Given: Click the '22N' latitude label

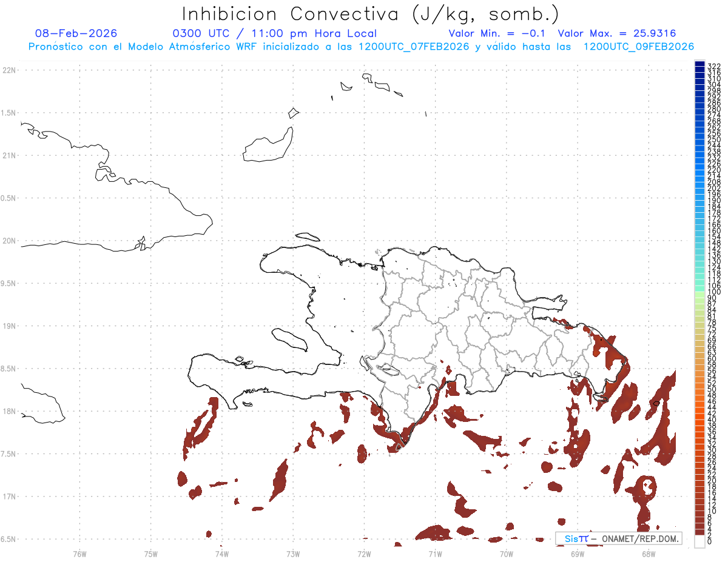Looking at the screenshot, I should coord(8,70).
